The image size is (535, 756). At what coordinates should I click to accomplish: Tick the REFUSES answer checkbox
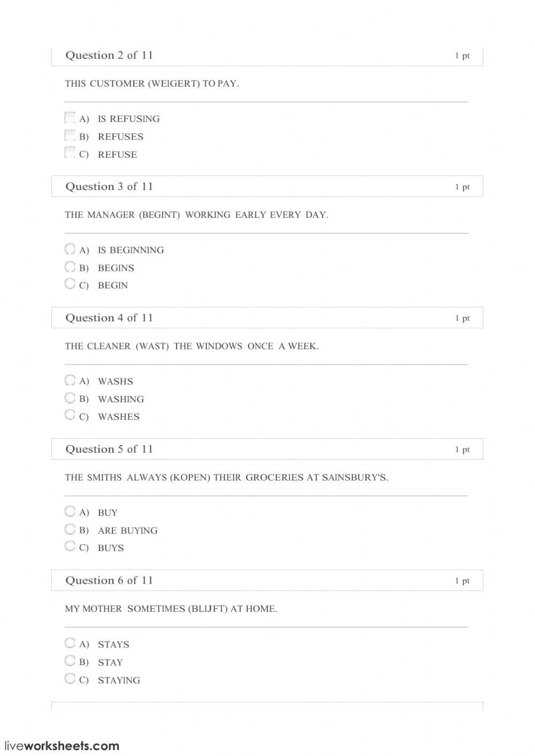pyautogui.click(x=70, y=135)
